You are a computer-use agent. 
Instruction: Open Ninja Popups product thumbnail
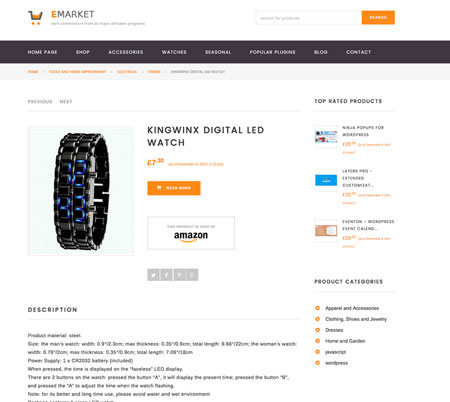click(x=326, y=136)
